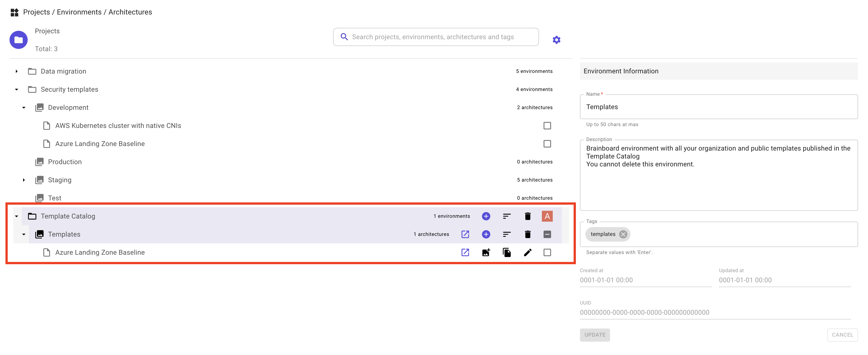Delete the Template Catalog project
868x355 pixels.
pyautogui.click(x=527, y=216)
